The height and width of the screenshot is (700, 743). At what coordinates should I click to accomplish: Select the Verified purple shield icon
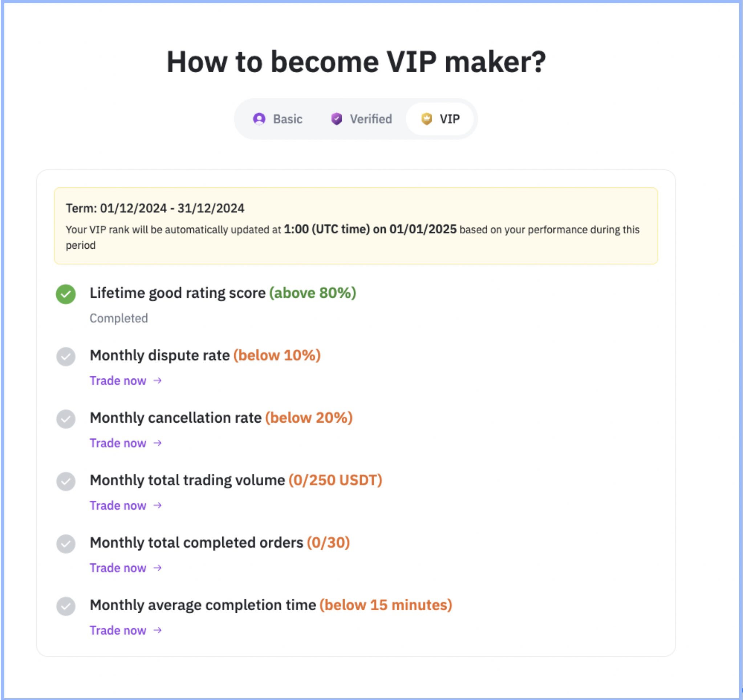[336, 119]
